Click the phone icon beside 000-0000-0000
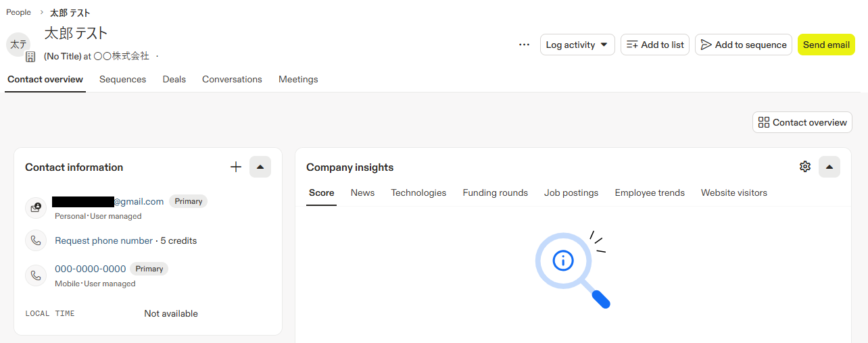Viewport: 868px width, 343px height. [x=36, y=275]
